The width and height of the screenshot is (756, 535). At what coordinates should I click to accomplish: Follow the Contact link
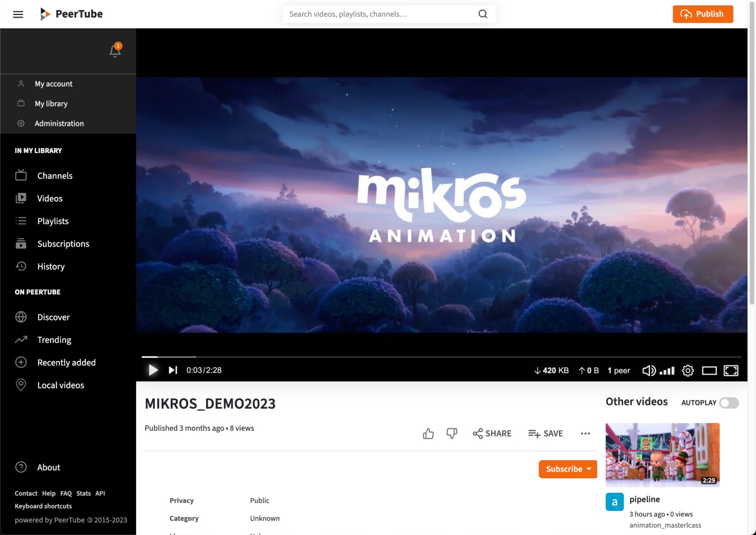pyautogui.click(x=26, y=494)
